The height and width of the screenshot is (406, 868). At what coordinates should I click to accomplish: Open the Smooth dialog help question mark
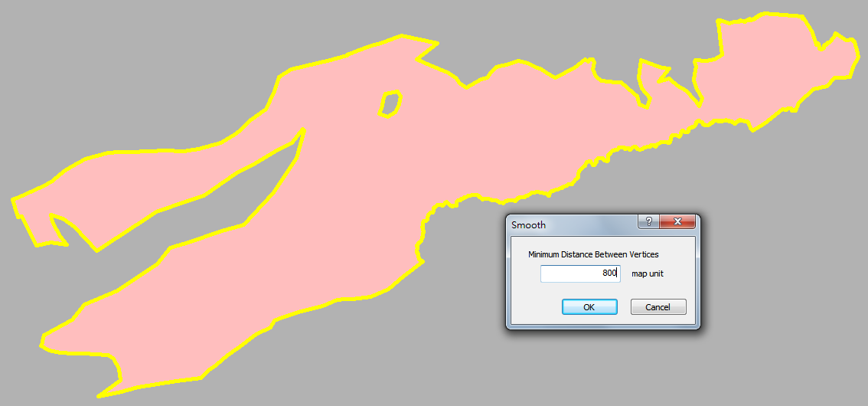pyautogui.click(x=649, y=221)
